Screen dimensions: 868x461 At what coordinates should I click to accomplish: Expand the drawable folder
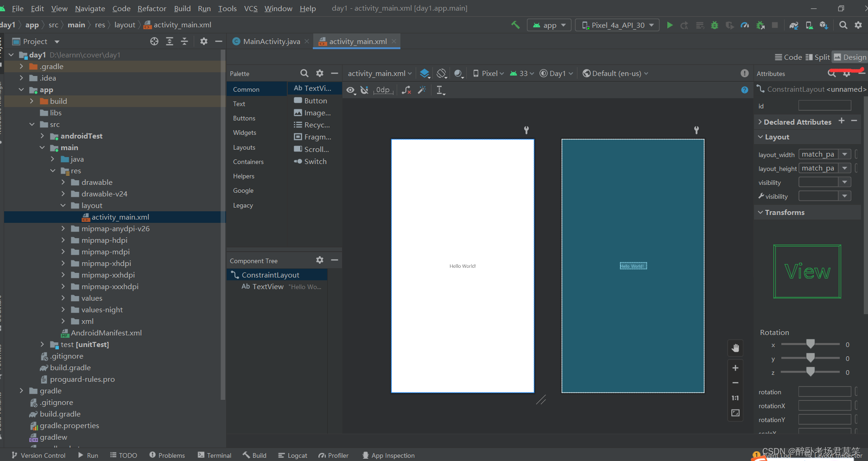63,182
